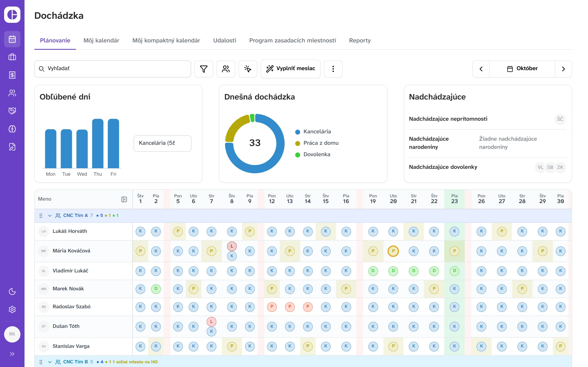Open the three-dot more options menu

[x=333, y=69]
